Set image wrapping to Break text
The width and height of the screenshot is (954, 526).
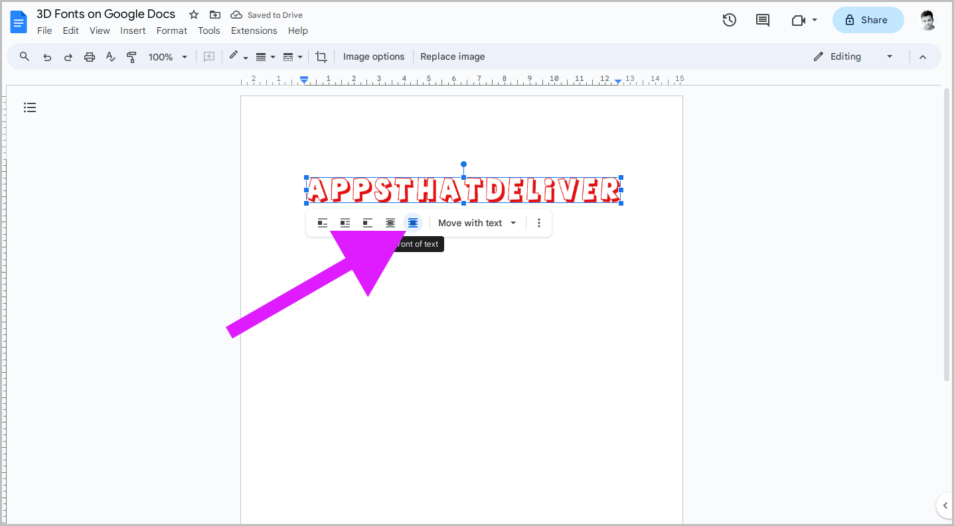pos(367,223)
